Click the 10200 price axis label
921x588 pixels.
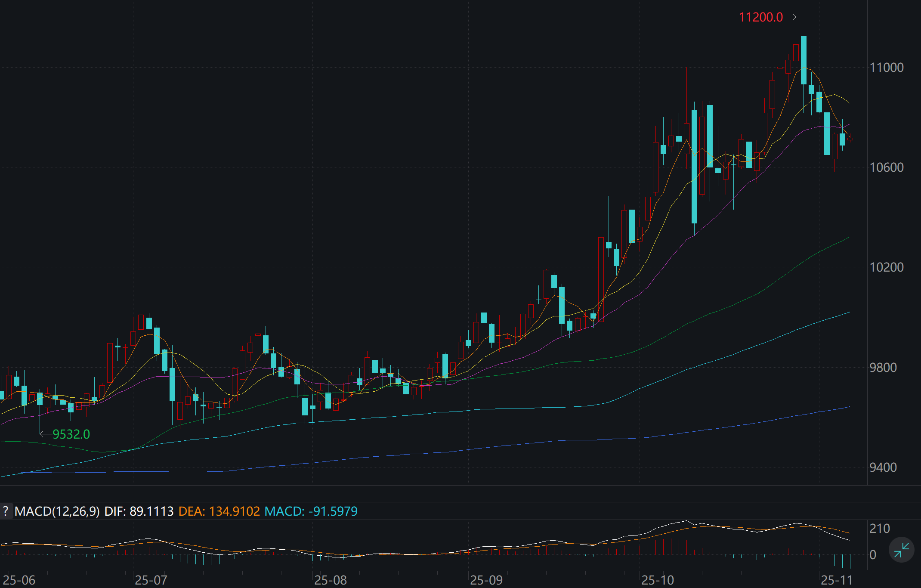click(x=886, y=267)
